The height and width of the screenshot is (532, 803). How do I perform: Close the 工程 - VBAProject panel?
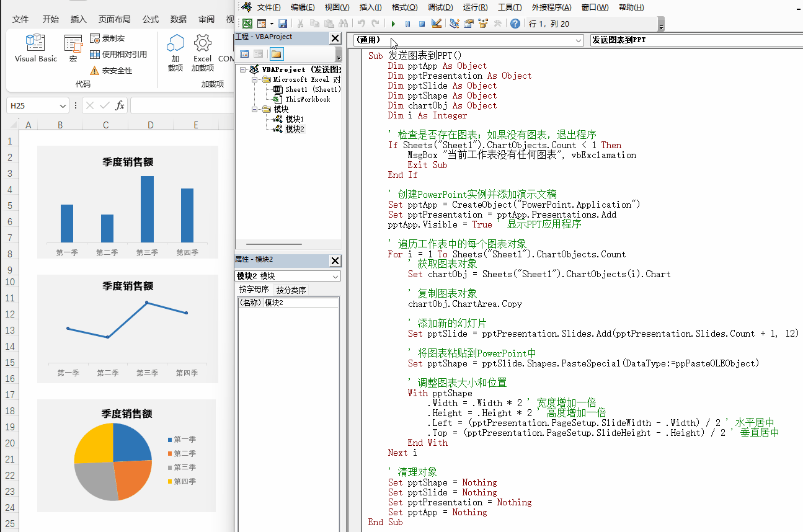click(335, 38)
